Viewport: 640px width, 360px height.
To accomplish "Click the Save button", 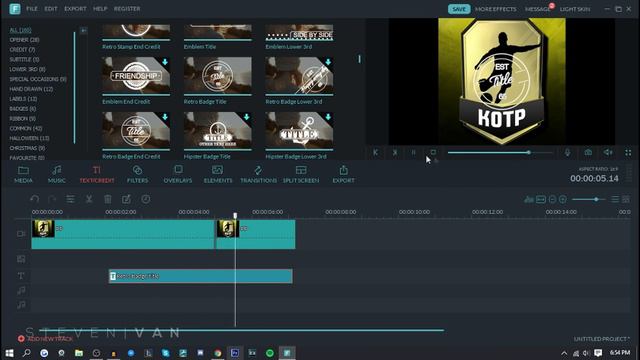I will pos(459,9).
